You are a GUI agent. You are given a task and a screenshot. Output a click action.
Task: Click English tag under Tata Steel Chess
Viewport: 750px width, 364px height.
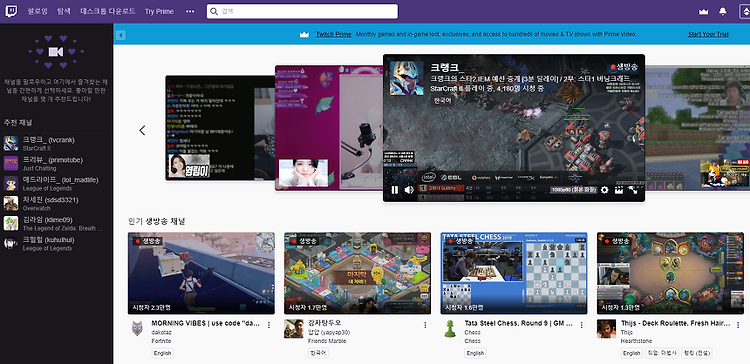coord(475,353)
